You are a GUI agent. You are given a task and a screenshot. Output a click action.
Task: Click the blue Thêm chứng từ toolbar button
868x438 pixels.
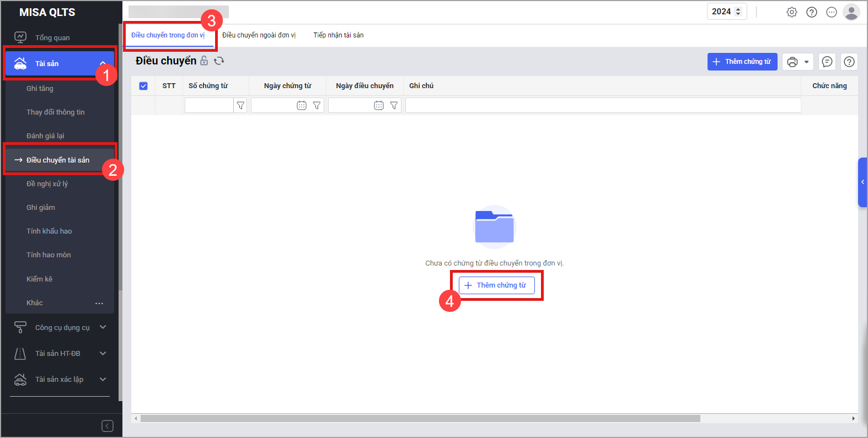742,62
